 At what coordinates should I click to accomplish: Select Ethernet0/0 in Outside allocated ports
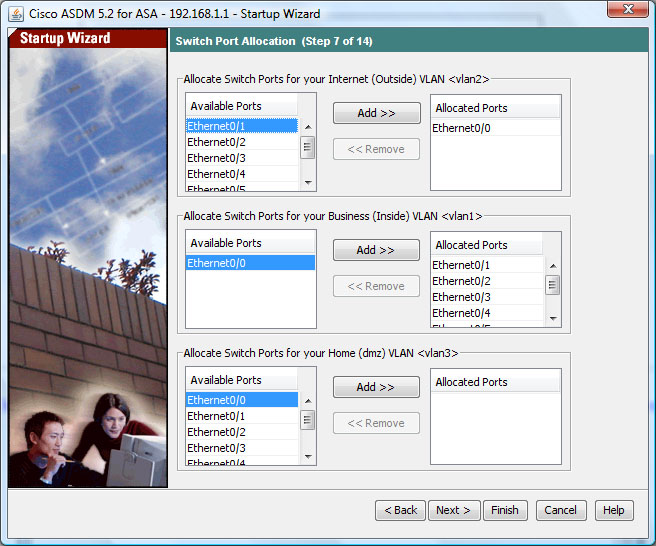495,128
